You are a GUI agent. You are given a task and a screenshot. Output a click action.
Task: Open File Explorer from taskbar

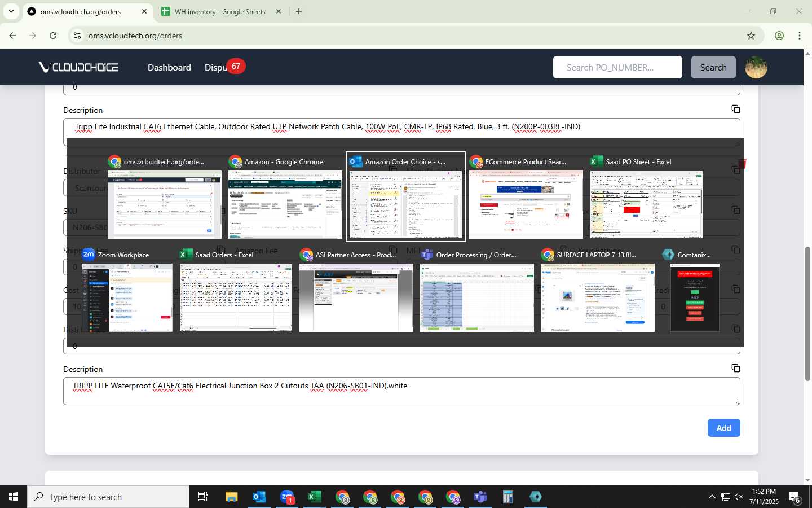[x=232, y=497]
